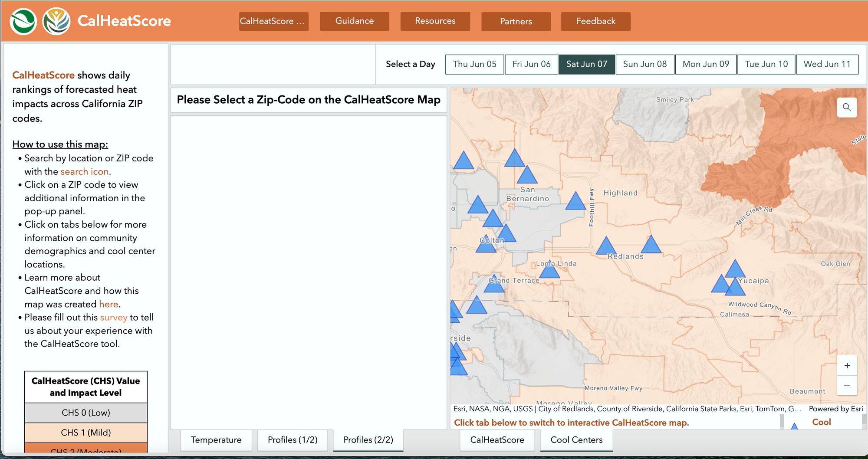Click the Highland label on the map
The height and width of the screenshot is (459, 868).
(621, 193)
